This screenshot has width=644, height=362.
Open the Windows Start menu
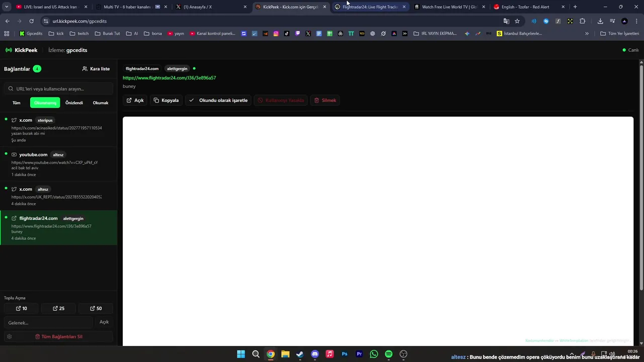click(x=241, y=354)
